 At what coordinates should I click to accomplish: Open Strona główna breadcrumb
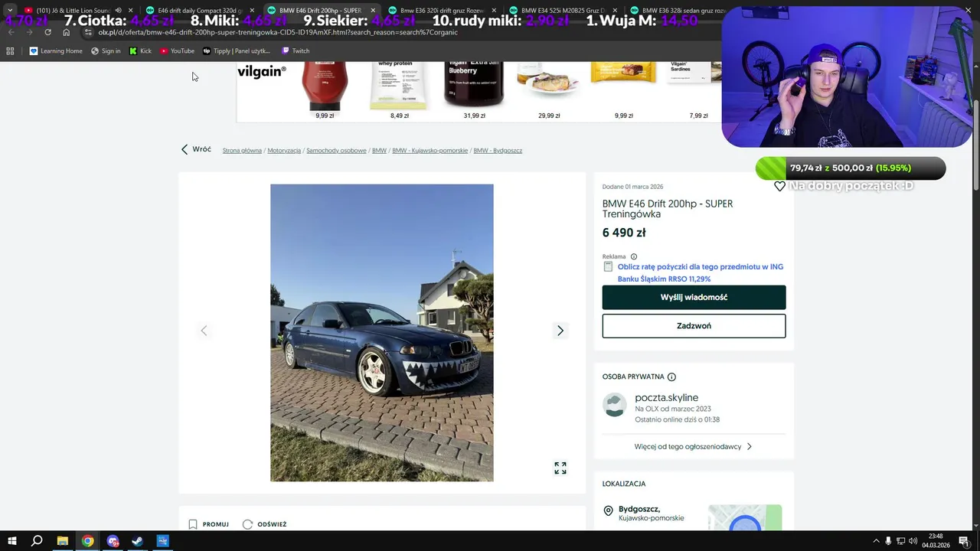coord(242,151)
